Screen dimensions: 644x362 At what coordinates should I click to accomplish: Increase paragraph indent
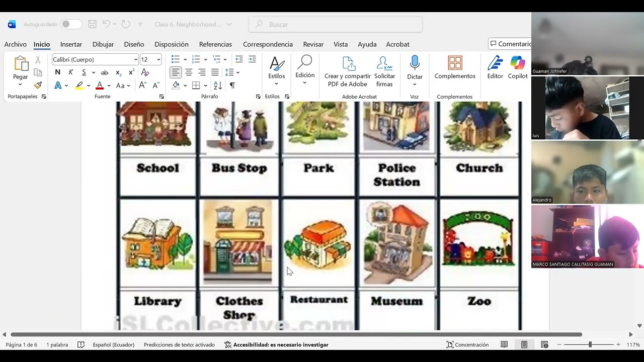pyautogui.click(x=252, y=59)
